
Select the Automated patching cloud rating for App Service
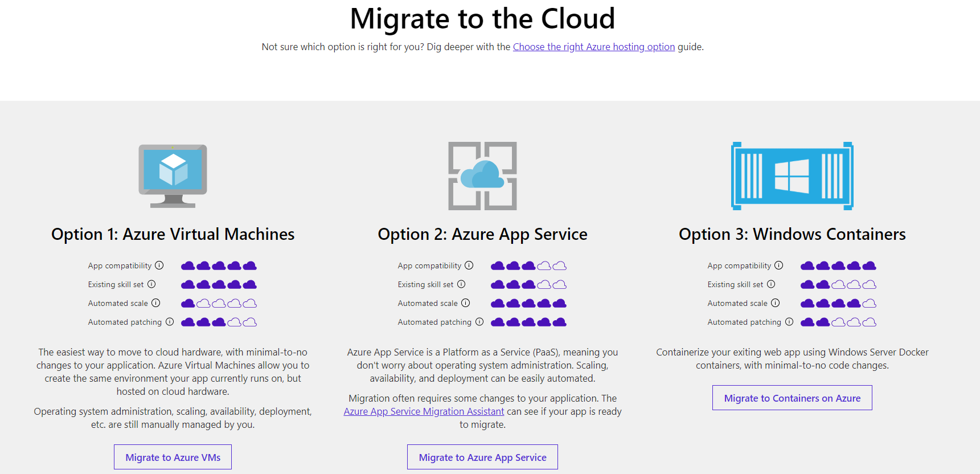coord(528,322)
